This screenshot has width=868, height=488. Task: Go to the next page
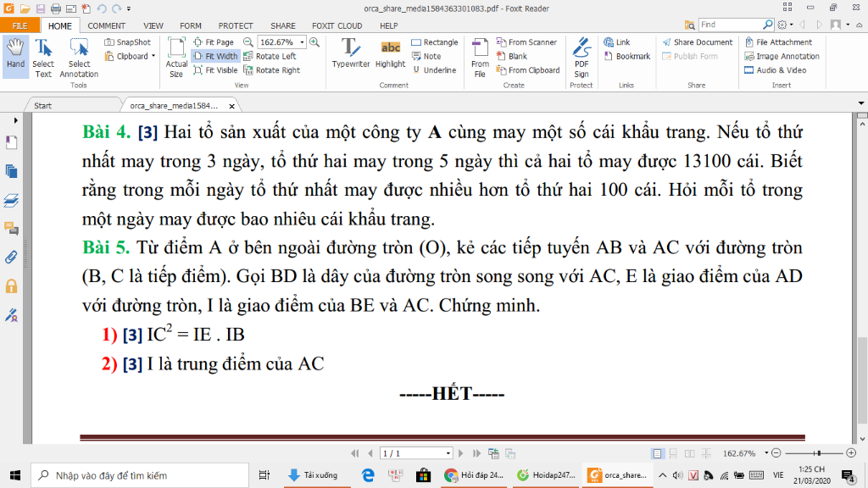pyautogui.click(x=461, y=453)
